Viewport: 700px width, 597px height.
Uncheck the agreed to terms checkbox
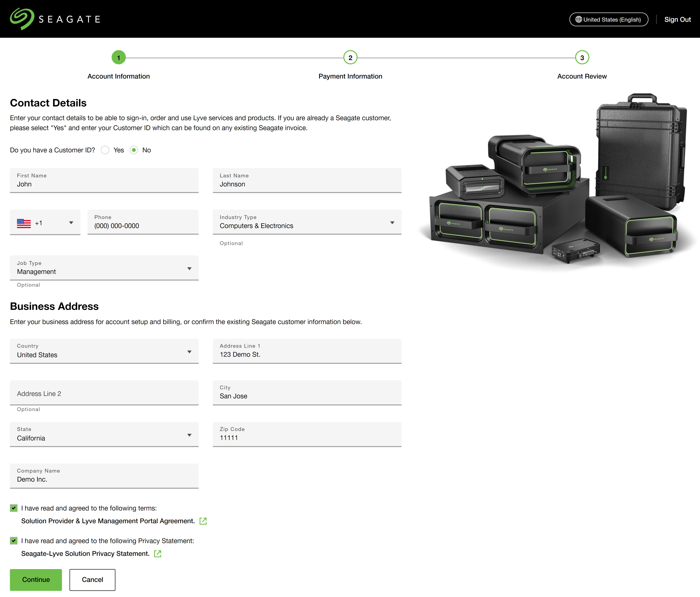(14, 508)
